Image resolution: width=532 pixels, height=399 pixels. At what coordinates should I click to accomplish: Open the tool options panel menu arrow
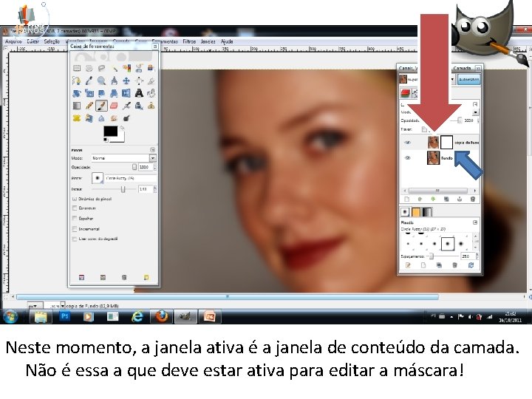(153, 149)
